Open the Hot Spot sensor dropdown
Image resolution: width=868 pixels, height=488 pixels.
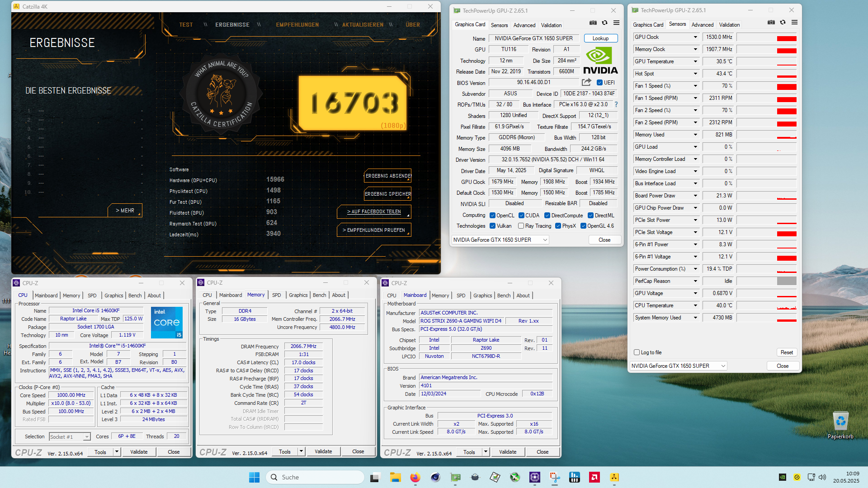click(695, 74)
